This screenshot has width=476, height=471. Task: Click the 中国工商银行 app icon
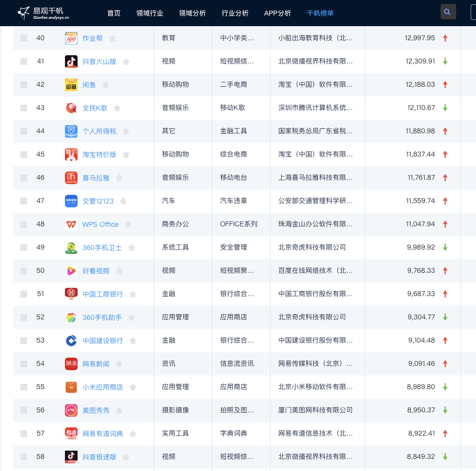[71, 294]
